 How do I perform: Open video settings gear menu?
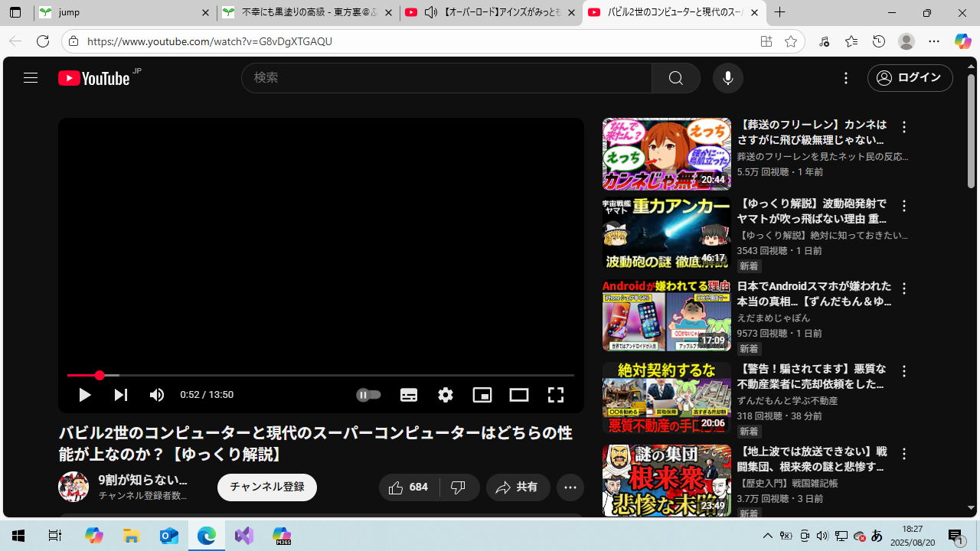[446, 395]
